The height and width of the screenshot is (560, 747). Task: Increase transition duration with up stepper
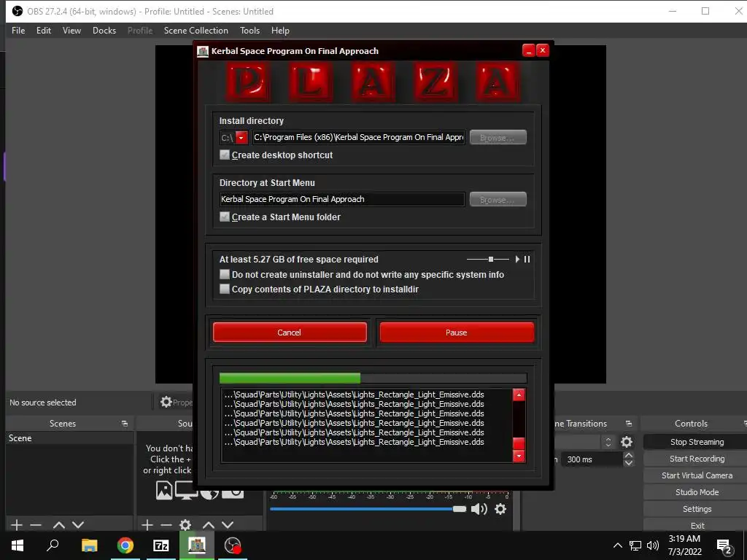tap(628, 455)
